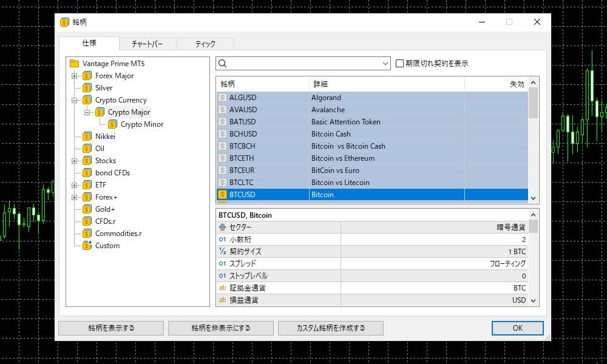This screenshot has width=607, height=364.
Task: Click the セクター attribute icon
Action: click(x=223, y=227)
